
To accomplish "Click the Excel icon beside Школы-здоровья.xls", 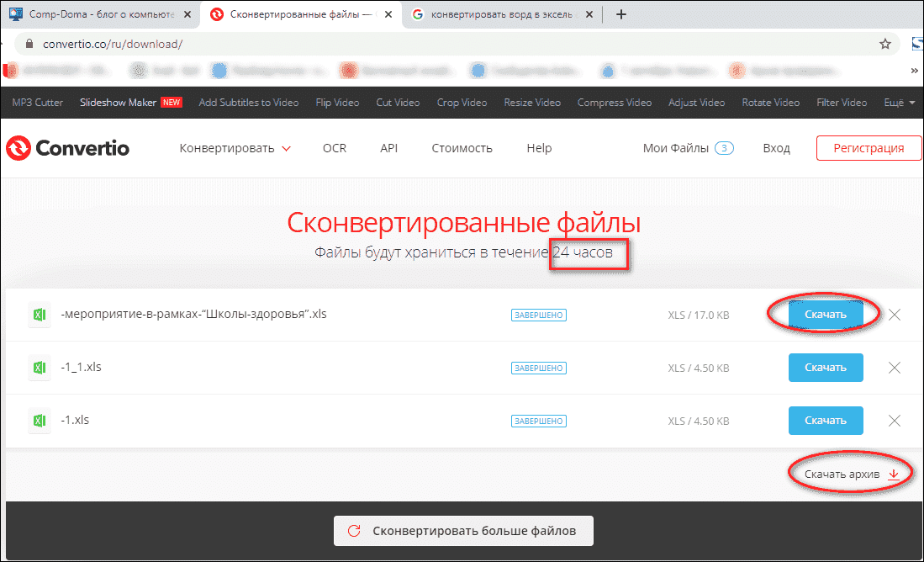I will (x=39, y=314).
